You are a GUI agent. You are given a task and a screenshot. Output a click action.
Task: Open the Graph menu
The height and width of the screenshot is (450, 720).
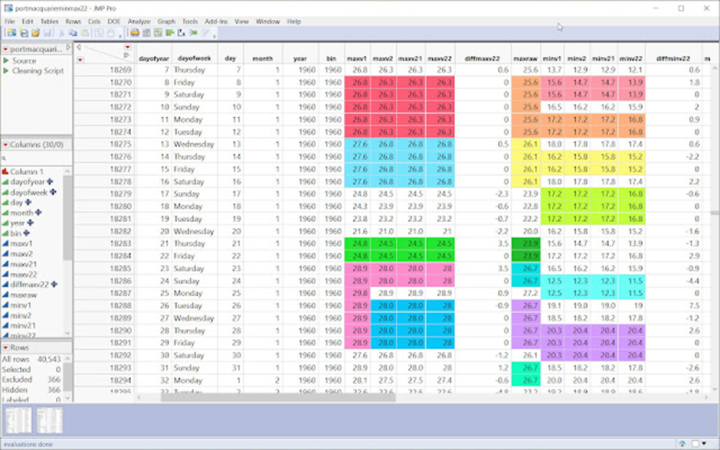point(167,21)
